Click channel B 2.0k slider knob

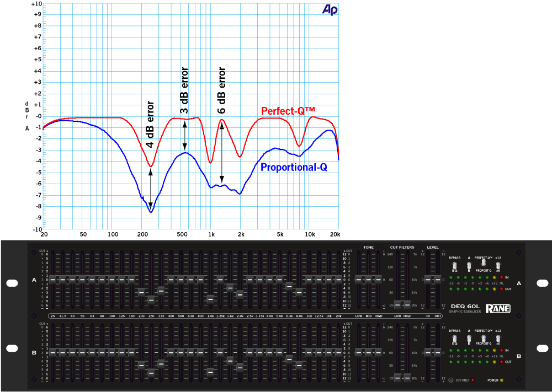click(x=240, y=368)
